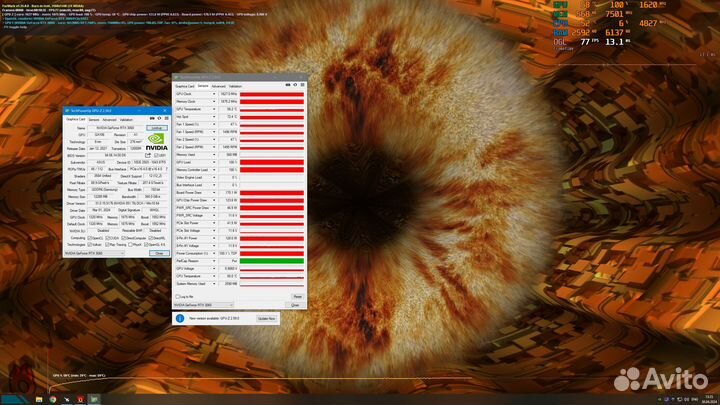The height and width of the screenshot is (405, 720).
Task: Toggle the PhysX checkbox
Action: point(131,245)
